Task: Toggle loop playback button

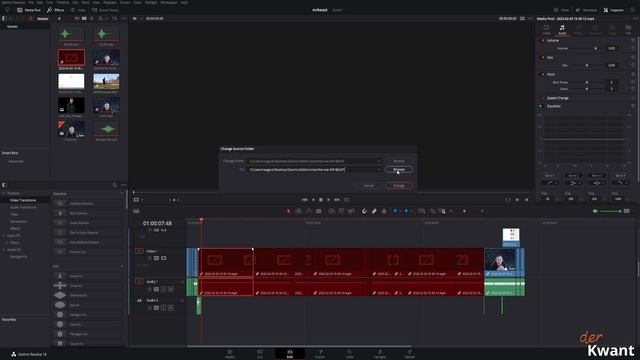Action: (347, 200)
